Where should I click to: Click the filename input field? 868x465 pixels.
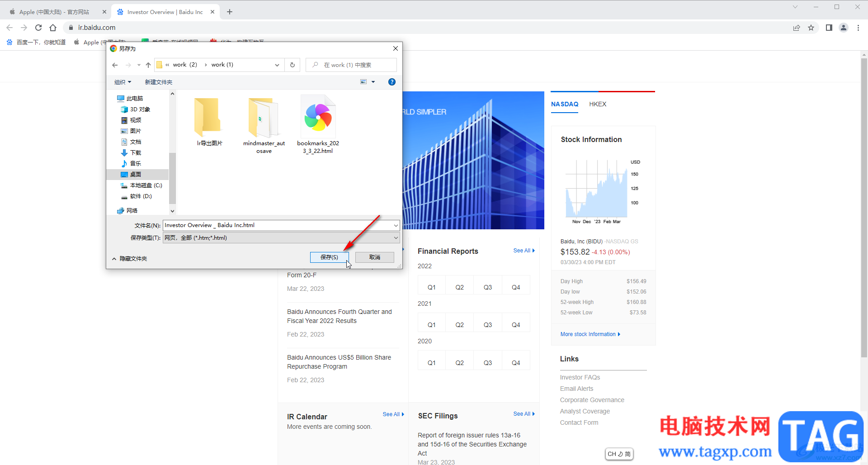click(278, 225)
